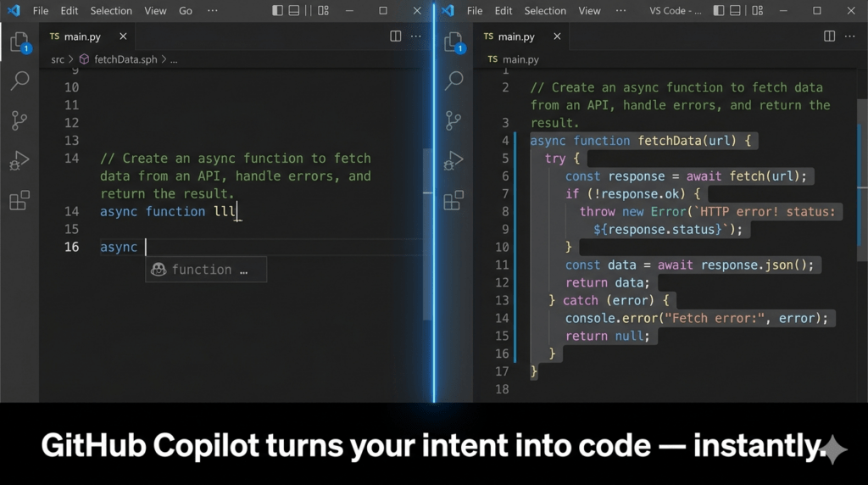This screenshot has height=485, width=868.
Task: Toggle bottom panel in right window
Action: click(735, 10)
